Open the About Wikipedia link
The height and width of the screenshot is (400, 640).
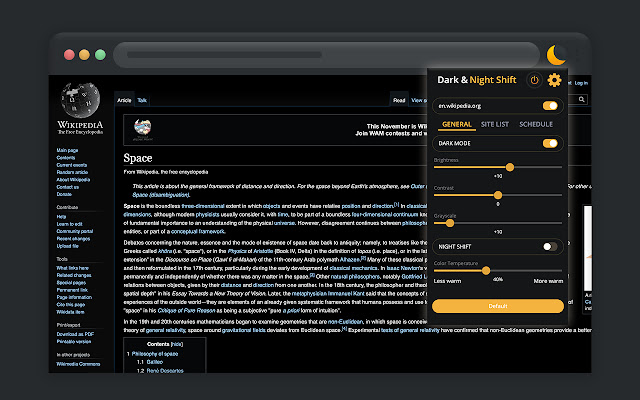coord(73,180)
